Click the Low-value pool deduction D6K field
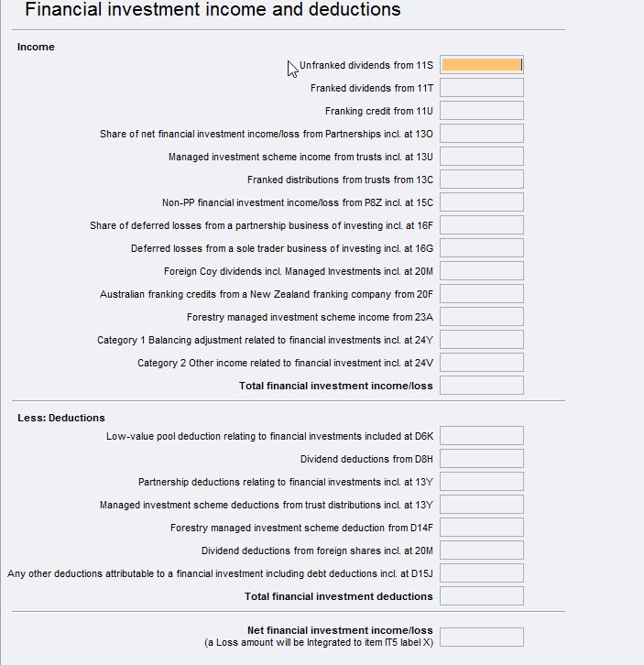 (x=481, y=436)
